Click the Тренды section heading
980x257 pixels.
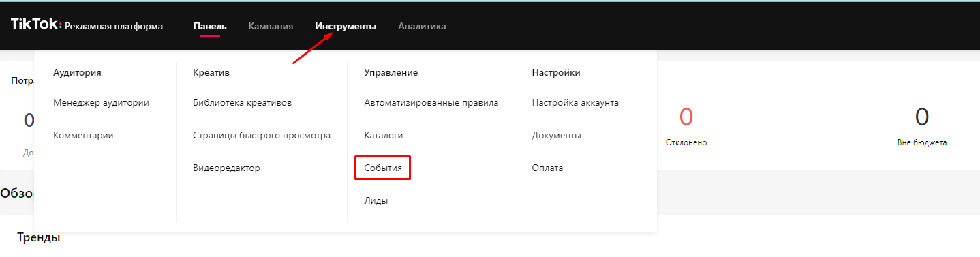(x=39, y=238)
